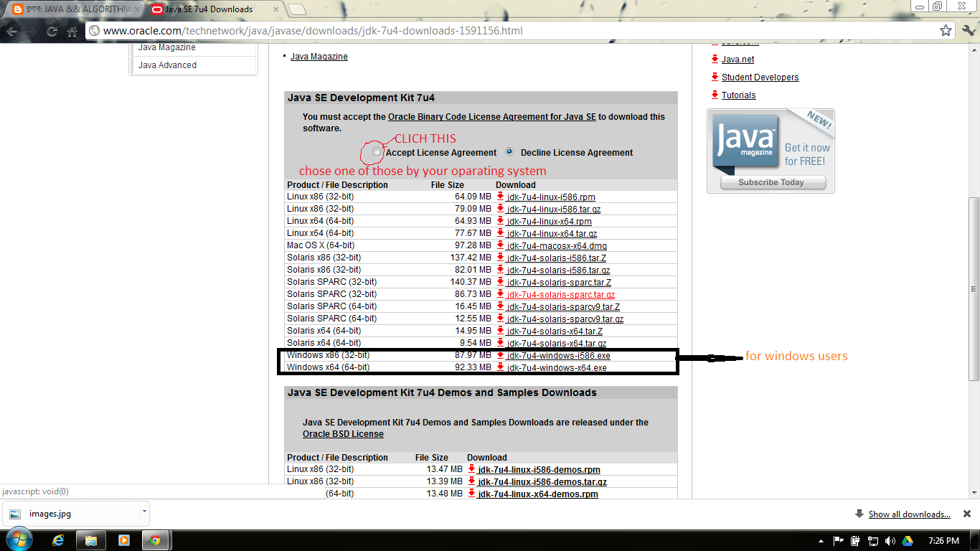Show hidden tray icons arrow
This screenshot has height=551, width=980.
coord(821,541)
